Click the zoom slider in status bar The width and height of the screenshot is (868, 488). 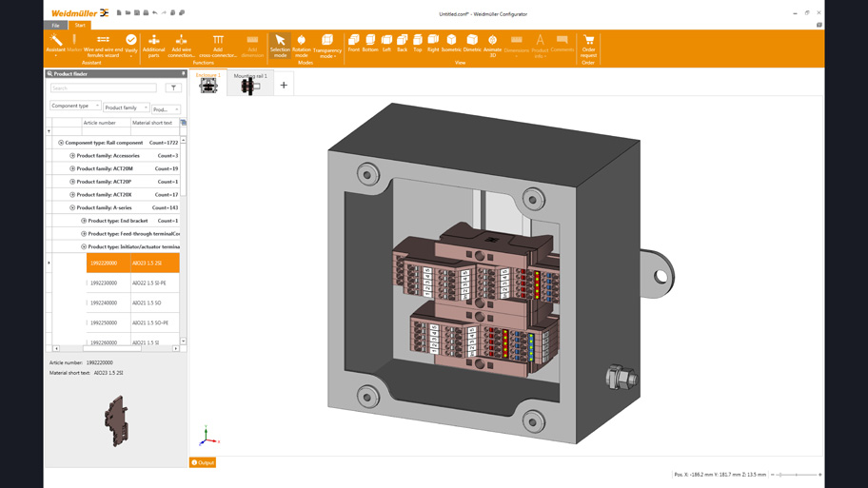click(796, 475)
